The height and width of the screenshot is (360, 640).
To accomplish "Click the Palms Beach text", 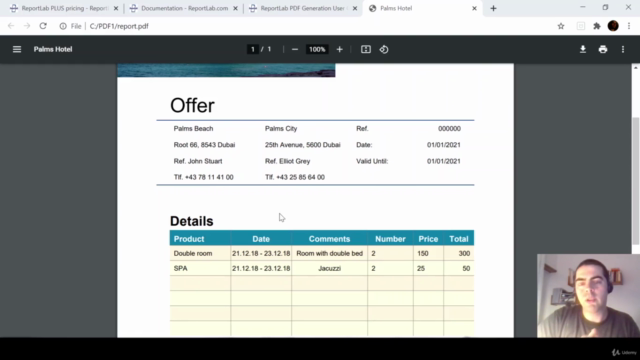I will (x=193, y=129).
